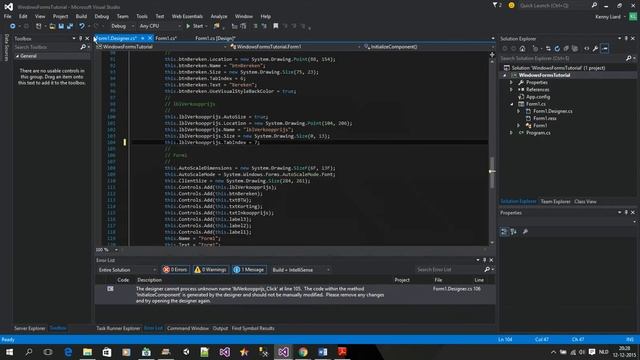This screenshot has height=360, width=640.
Task: Click the Open File toolbar icon
Action: (52, 26)
